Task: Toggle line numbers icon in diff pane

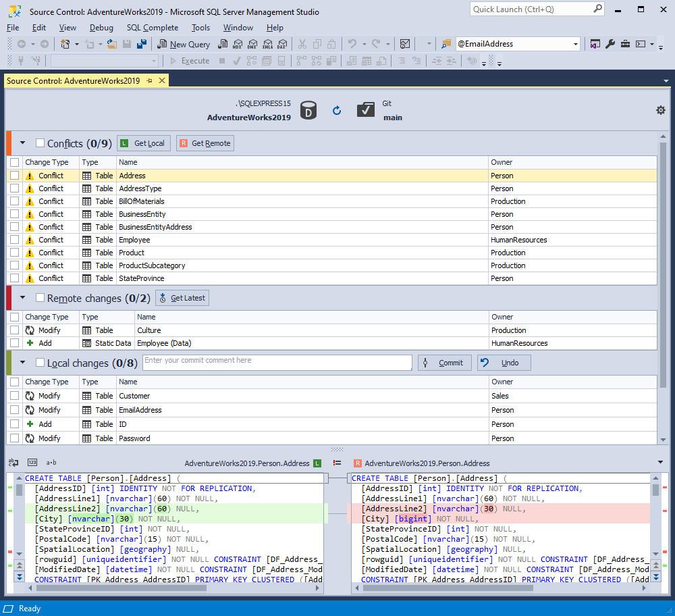Action: point(32,463)
